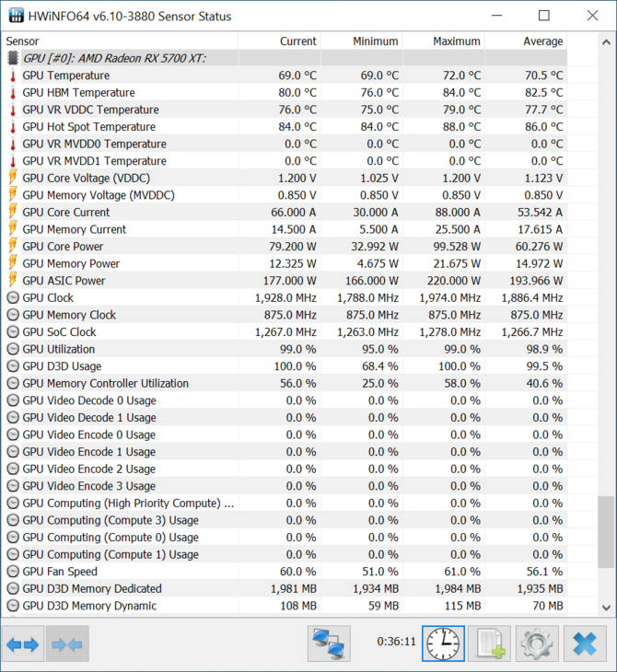617x672 pixels.
Task: Click the blue X close sensors button
Action: point(585,643)
